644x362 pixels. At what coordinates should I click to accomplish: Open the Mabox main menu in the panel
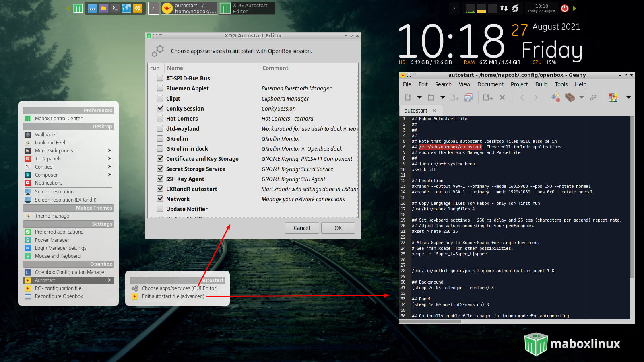click(78, 8)
